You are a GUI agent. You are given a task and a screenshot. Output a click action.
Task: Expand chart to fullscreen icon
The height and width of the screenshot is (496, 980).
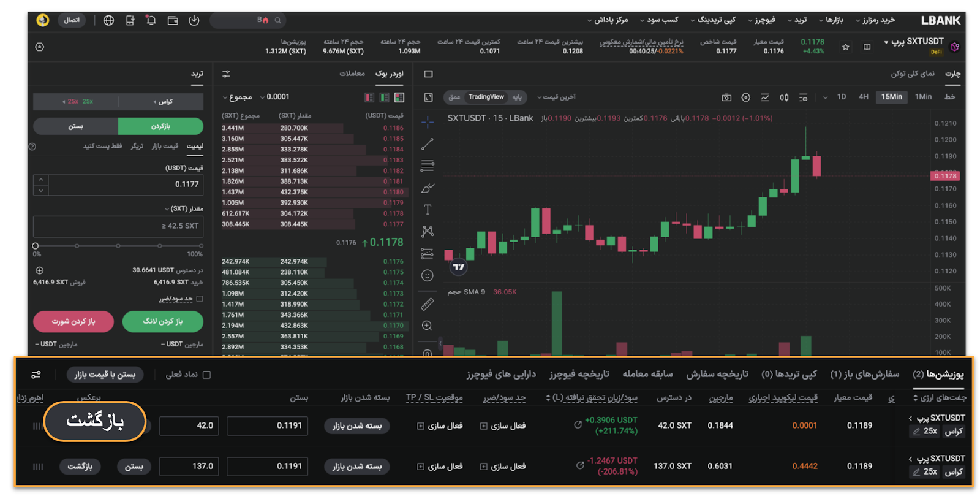coord(428,97)
